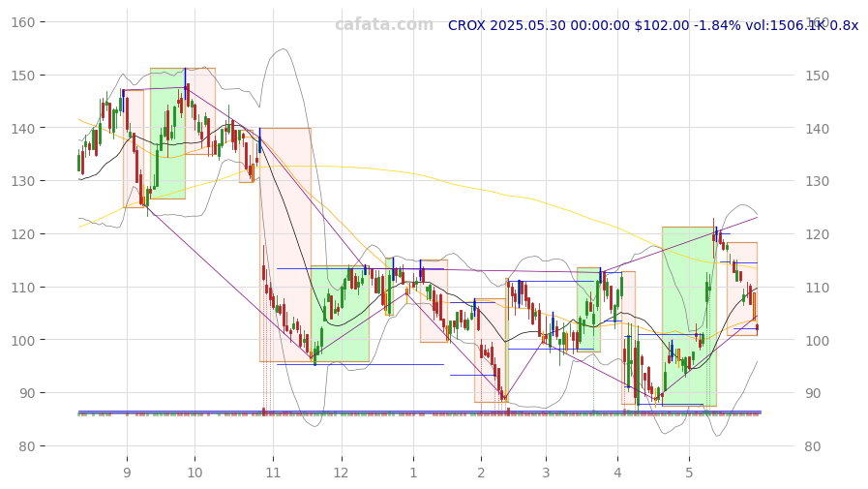Click the 130 label on the right price axis
The height and width of the screenshot is (489, 868).
tap(817, 182)
